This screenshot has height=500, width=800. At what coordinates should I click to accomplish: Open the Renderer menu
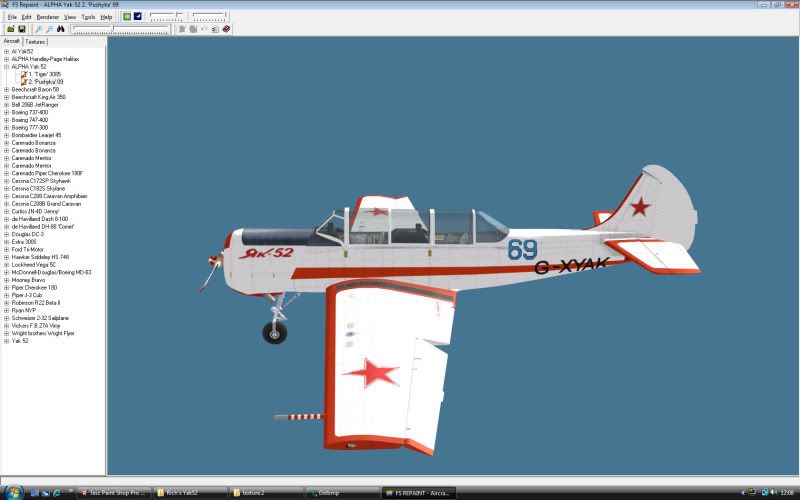click(x=48, y=17)
